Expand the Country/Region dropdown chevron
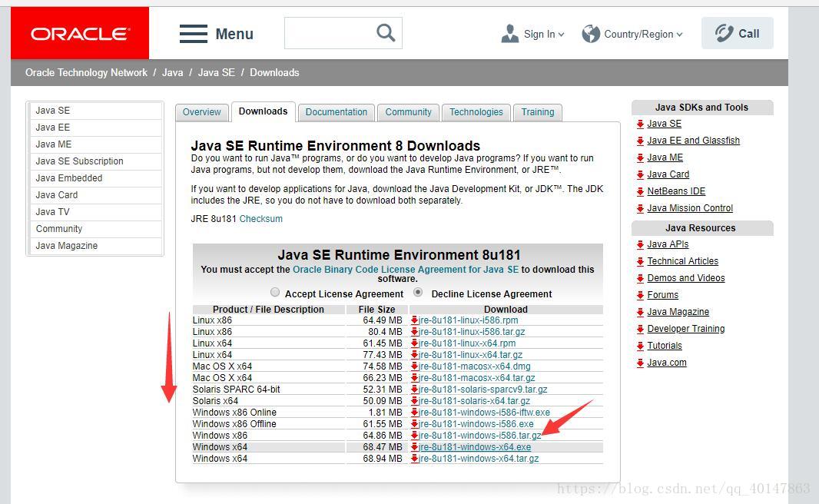The width and height of the screenshot is (819, 504). [679, 35]
